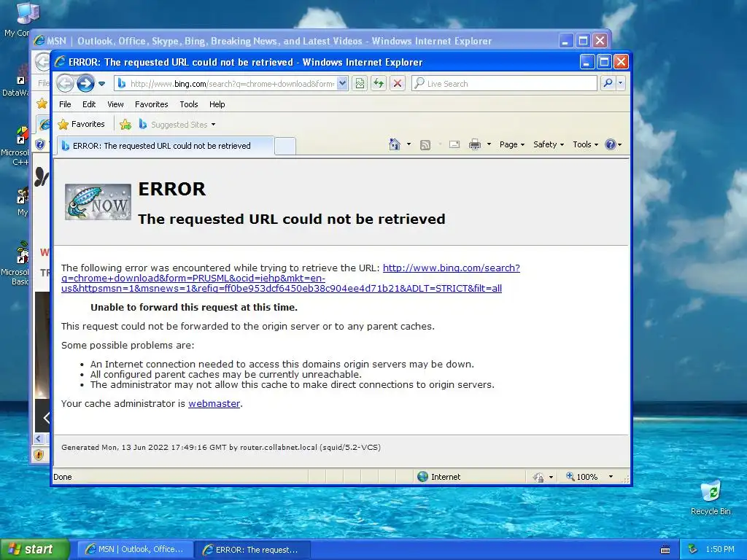Click the Internet security zone globe icon
Image resolution: width=747 pixels, height=560 pixels.
[422, 477]
